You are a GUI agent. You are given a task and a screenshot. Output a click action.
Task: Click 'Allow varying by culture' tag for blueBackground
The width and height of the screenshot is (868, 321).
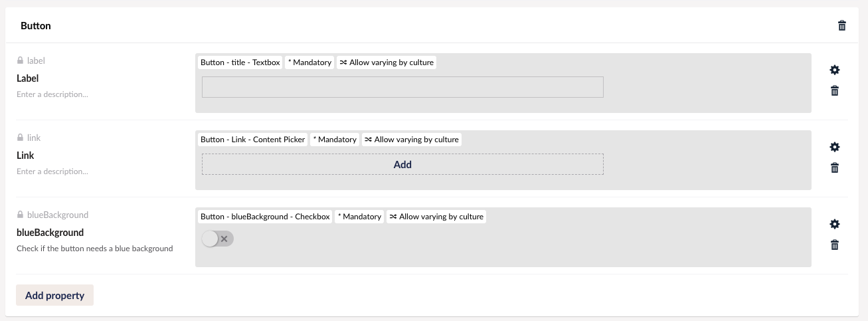(436, 217)
